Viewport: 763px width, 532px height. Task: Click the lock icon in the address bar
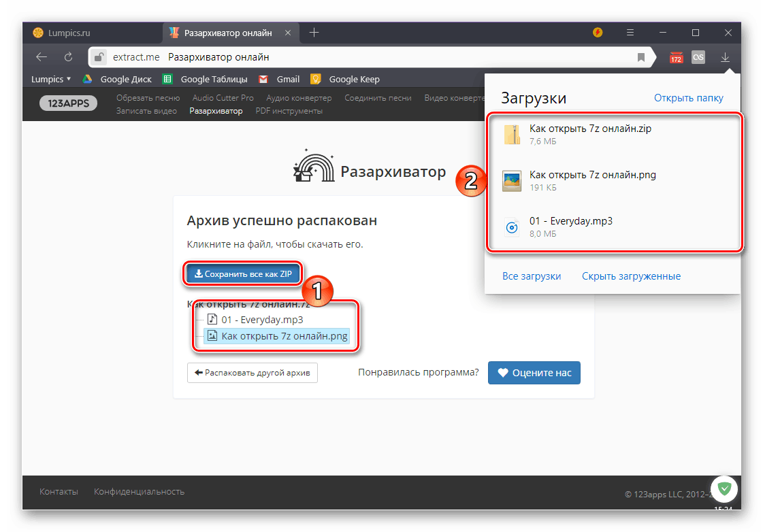98,57
